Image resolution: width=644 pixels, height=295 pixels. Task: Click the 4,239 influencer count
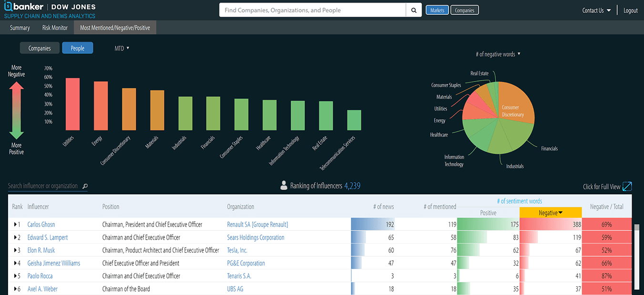[x=352, y=186]
